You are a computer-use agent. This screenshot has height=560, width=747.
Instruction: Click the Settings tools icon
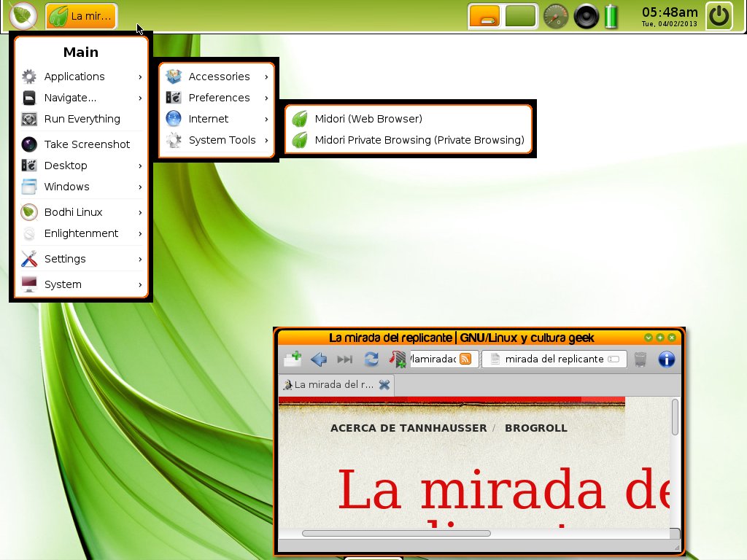[x=29, y=259]
